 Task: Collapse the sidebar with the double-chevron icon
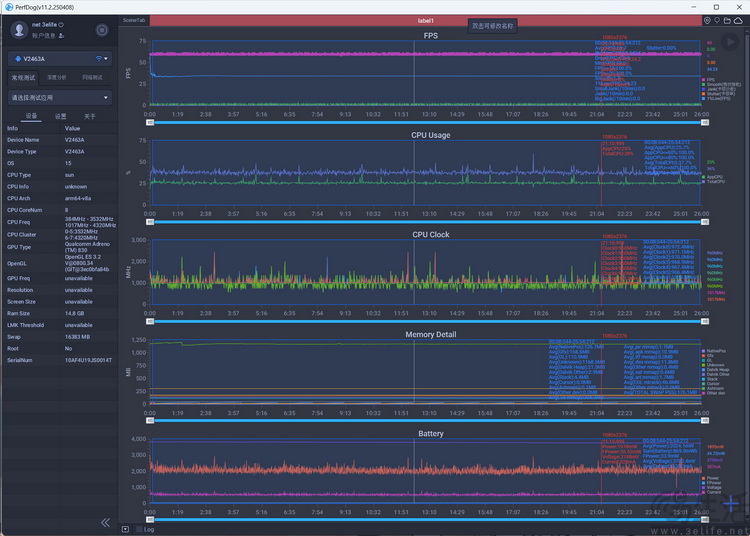[105, 523]
